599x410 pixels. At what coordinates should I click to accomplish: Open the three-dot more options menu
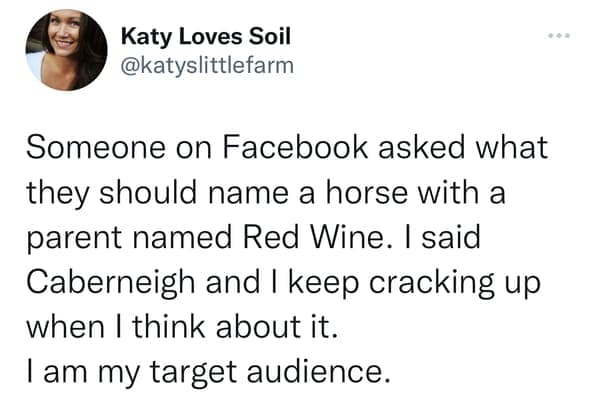(559, 36)
